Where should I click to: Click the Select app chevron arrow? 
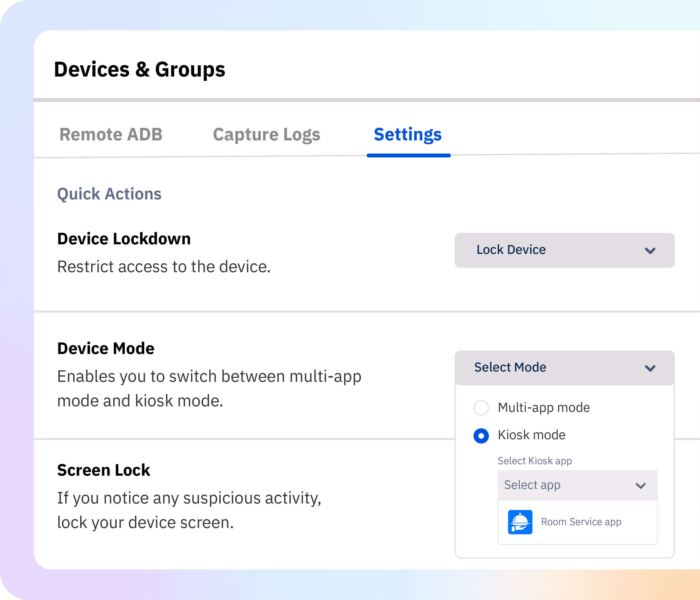click(640, 486)
